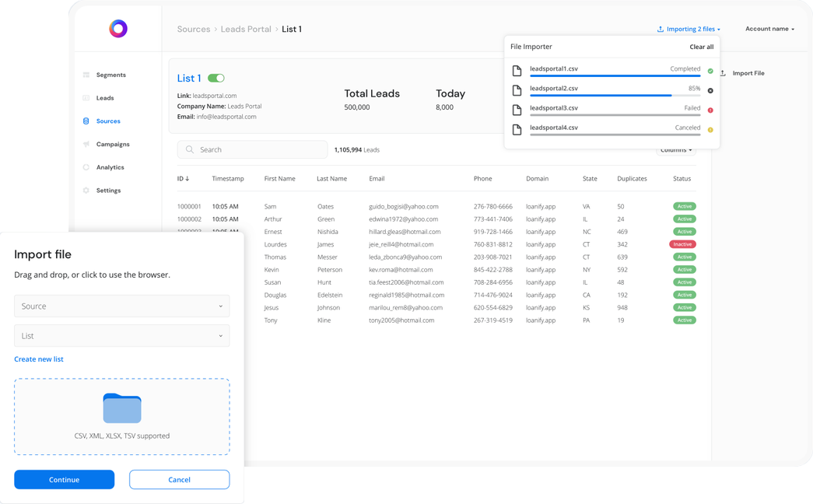Click the circular app logo at top left

click(x=117, y=28)
